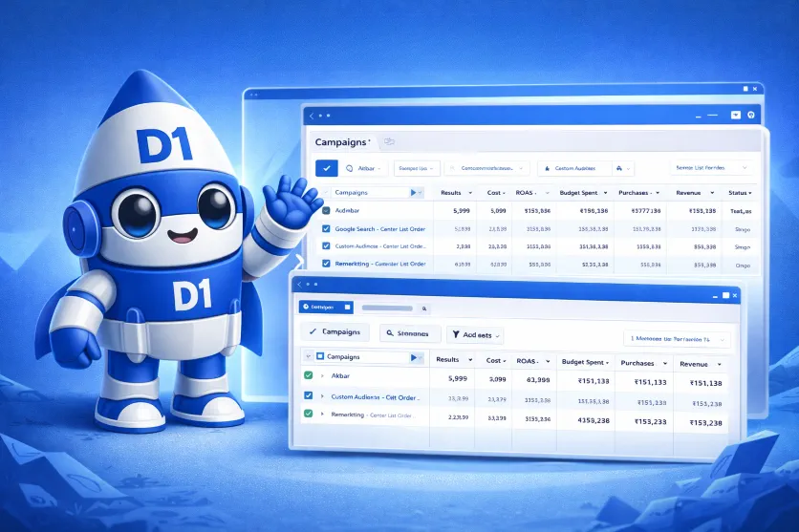Image resolution: width=799 pixels, height=532 pixels.
Task: Open the Budget Spent dropdown in the lower table
Action: coord(608,363)
